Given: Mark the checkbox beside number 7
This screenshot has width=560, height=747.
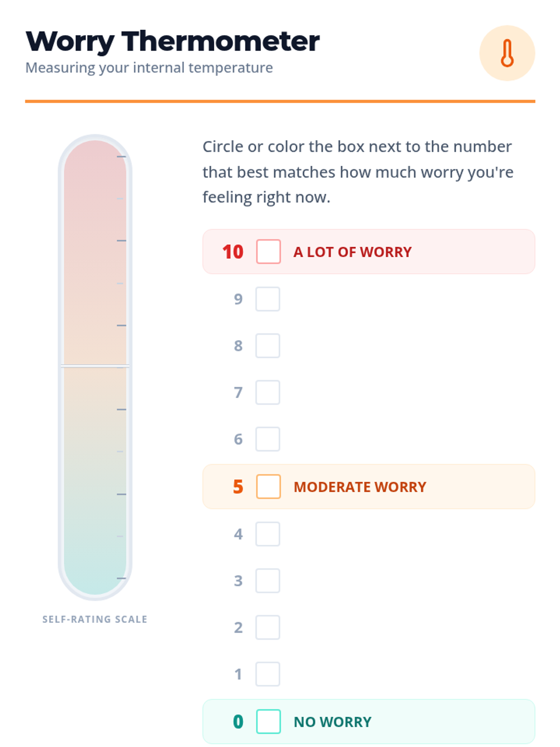Looking at the screenshot, I should 268,392.
